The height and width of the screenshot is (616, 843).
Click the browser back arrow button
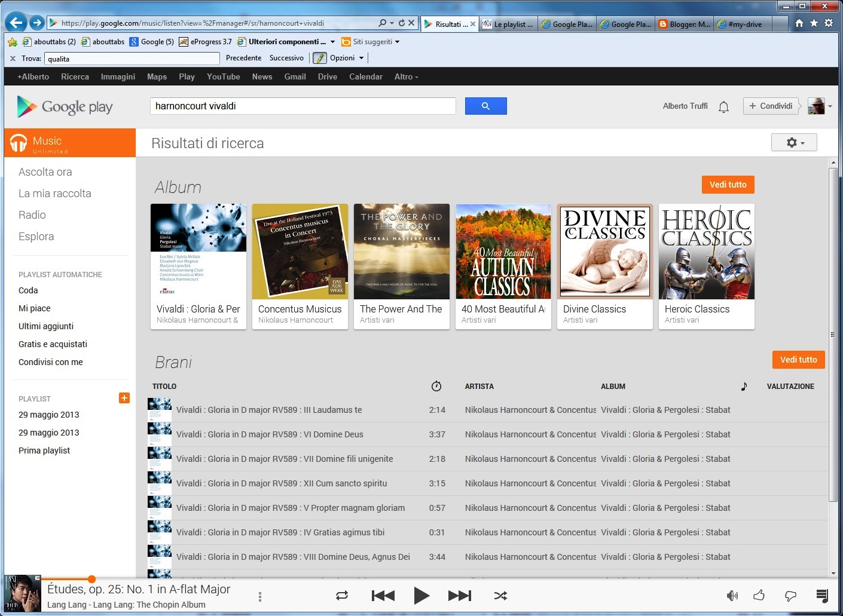[16, 23]
